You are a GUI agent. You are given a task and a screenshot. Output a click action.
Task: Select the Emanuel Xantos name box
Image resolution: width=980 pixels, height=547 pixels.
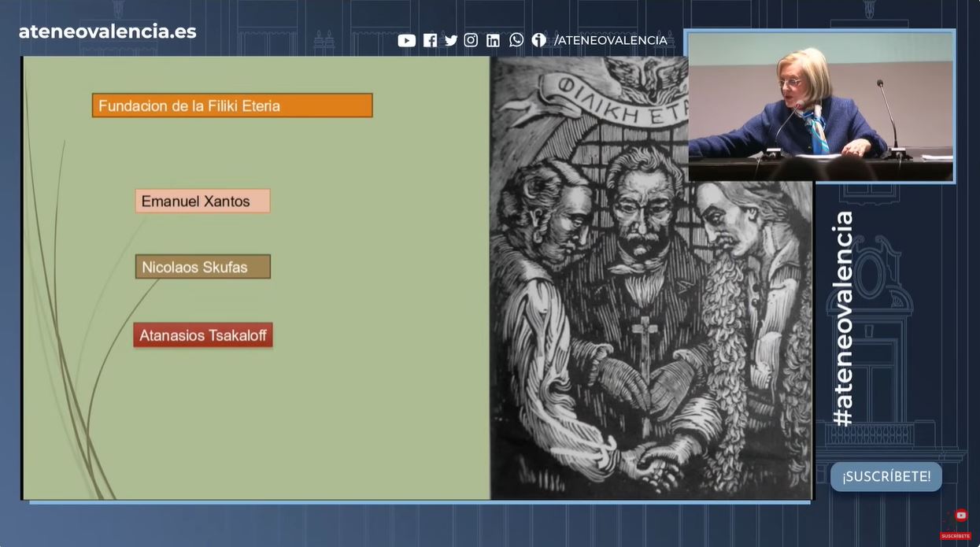tap(202, 201)
